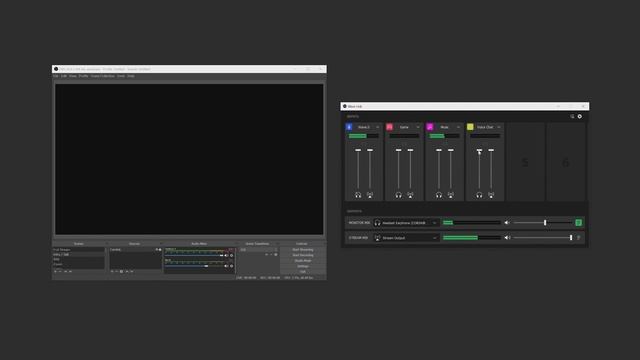Mute Wave channel in headphone monitor mix
640x360 pixels.
pyautogui.click(x=358, y=195)
